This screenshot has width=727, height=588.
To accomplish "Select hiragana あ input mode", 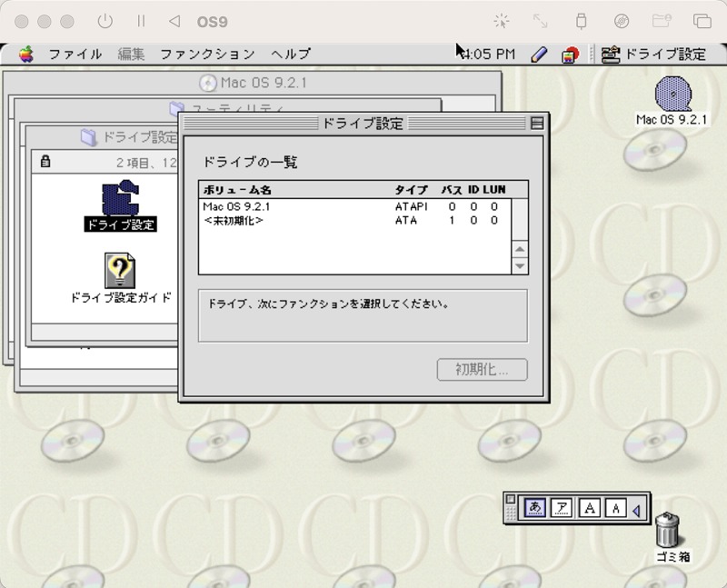I will click(x=534, y=508).
